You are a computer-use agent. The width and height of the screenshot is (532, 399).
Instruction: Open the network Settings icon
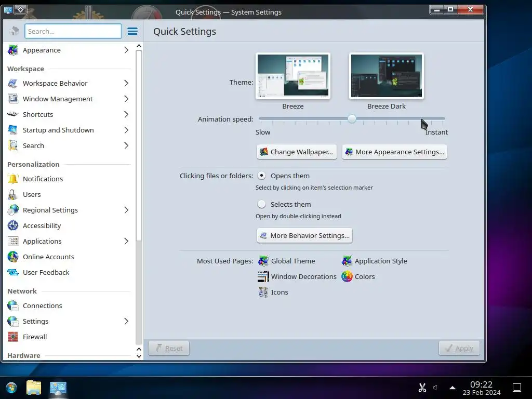[13, 321]
